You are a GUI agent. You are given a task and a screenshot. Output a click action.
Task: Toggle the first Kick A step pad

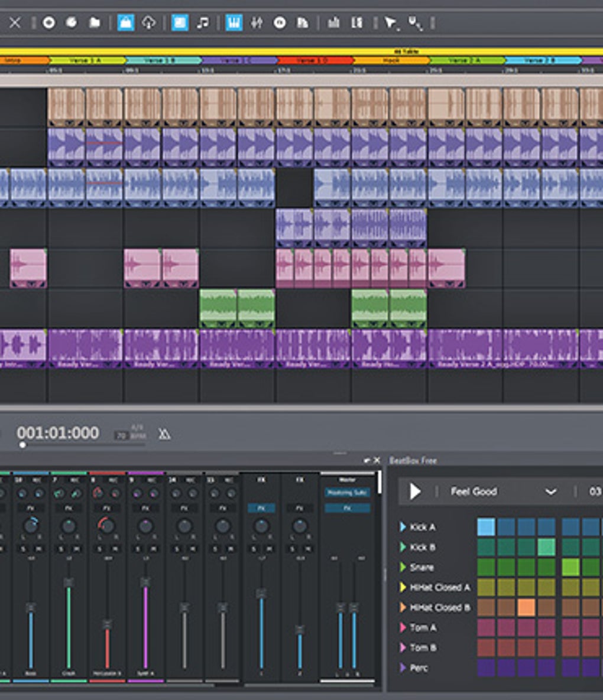point(486,527)
